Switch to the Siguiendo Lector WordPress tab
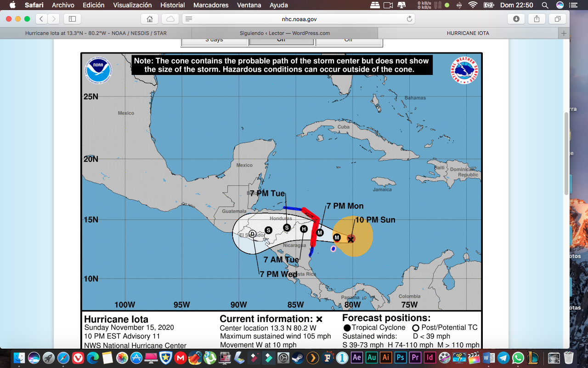The width and height of the screenshot is (588, 368). point(284,33)
